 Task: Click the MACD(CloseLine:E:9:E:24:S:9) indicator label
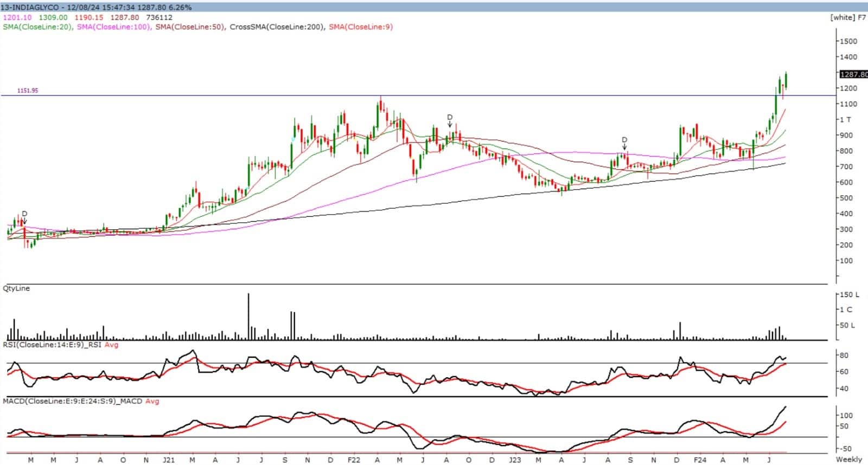click(x=72, y=401)
